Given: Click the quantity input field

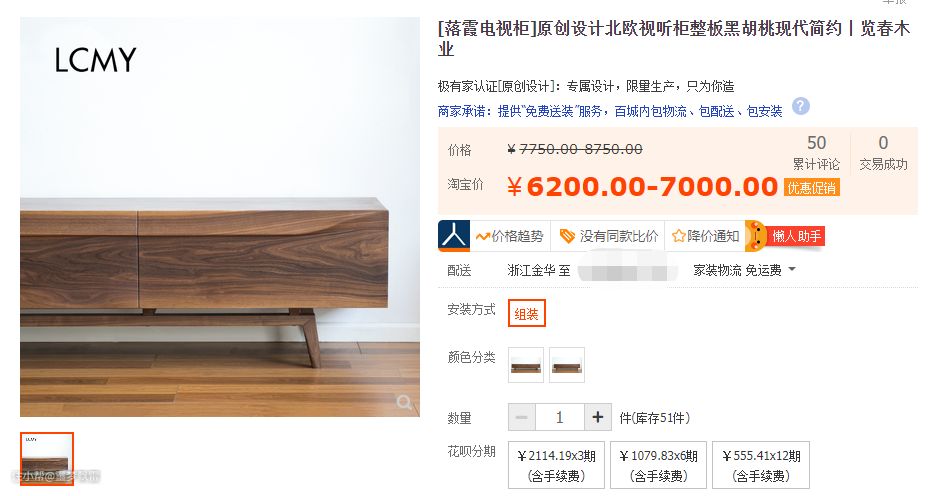Looking at the screenshot, I should pyautogui.click(x=559, y=417).
